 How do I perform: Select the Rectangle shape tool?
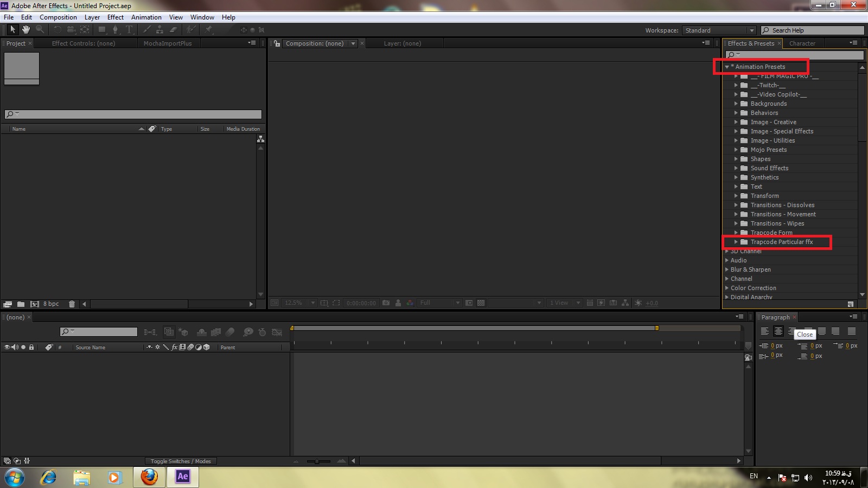coord(102,29)
